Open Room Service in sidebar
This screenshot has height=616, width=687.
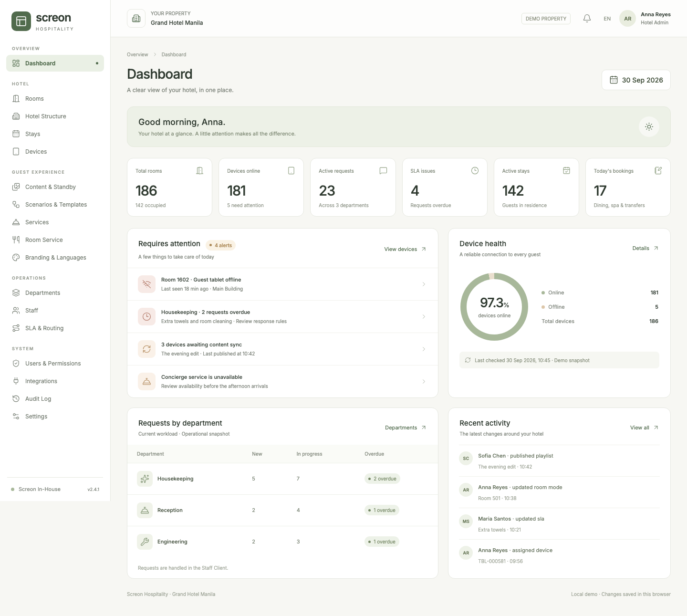(55, 240)
